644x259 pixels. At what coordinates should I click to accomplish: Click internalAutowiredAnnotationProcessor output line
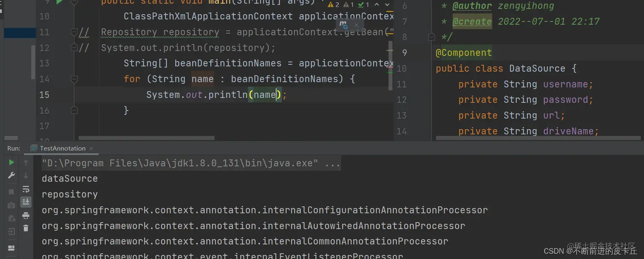point(253,226)
